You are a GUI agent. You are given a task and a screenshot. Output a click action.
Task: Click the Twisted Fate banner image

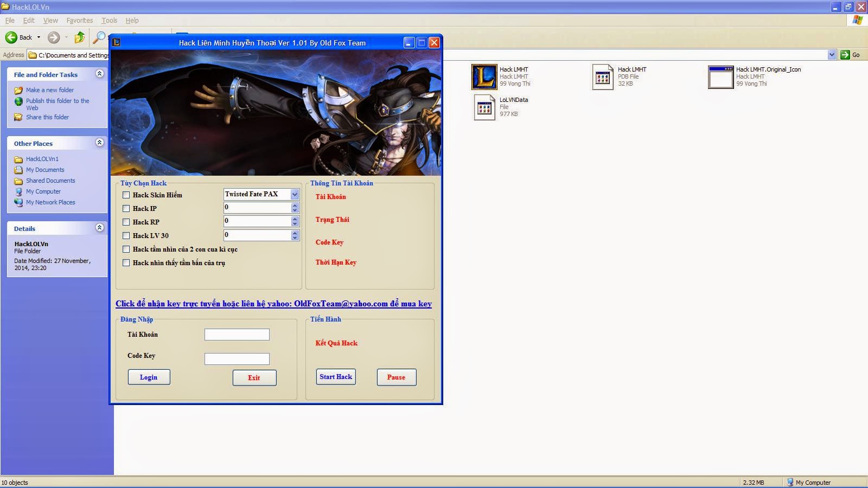click(276, 113)
